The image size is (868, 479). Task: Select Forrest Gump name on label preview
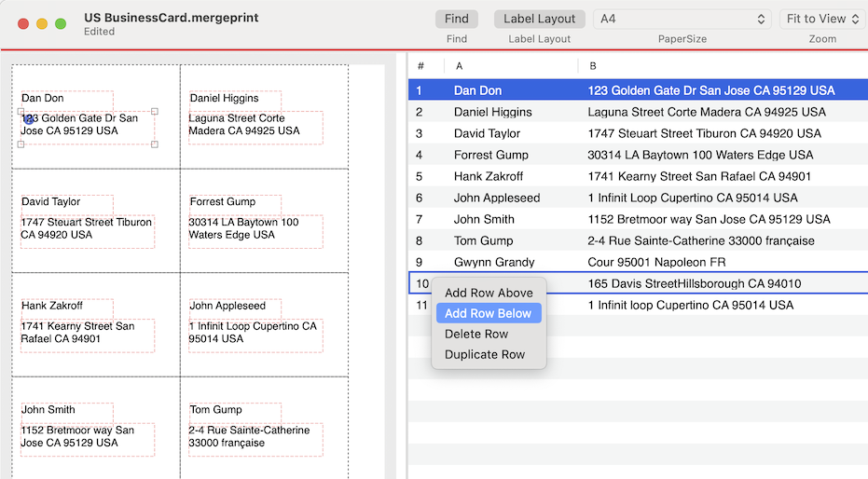(x=235, y=205)
